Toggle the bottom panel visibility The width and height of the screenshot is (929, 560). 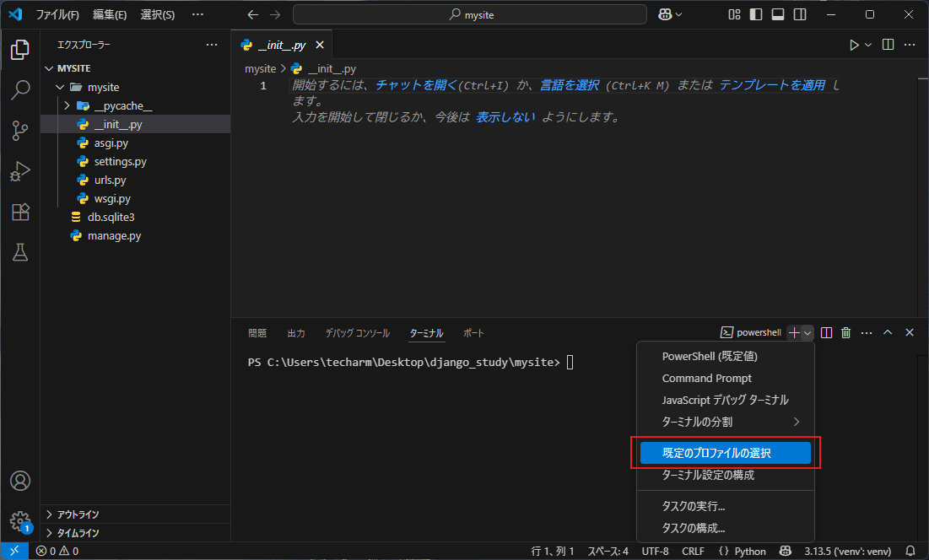778,15
